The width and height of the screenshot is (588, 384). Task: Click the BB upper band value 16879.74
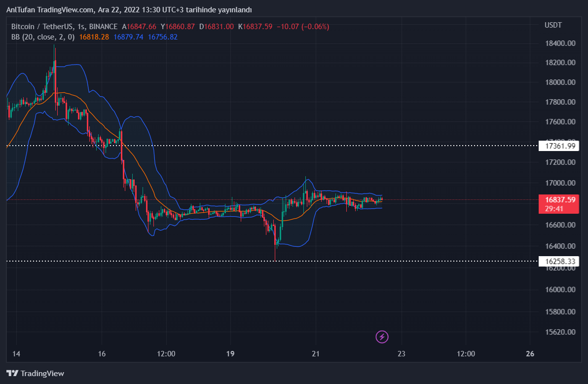click(128, 37)
